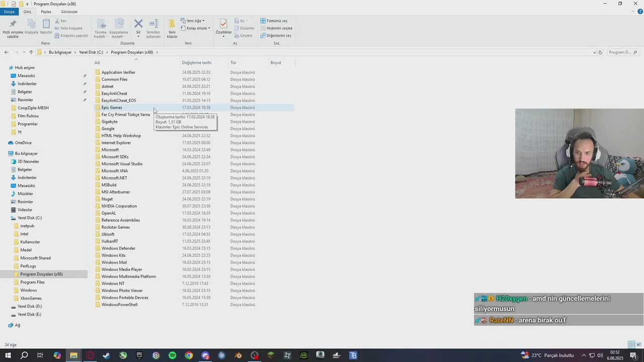Screen dimensions: 644x362
Task: Switch to details view layout icon
Action: (x=631, y=345)
